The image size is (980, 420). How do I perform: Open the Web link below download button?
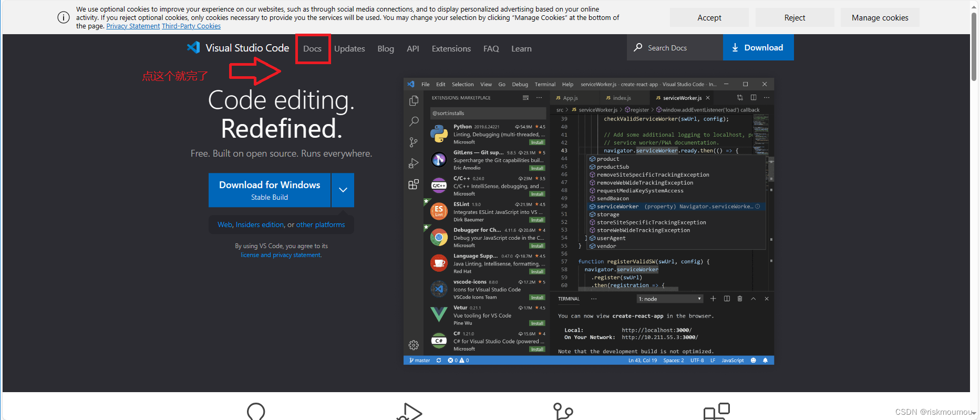coord(224,224)
